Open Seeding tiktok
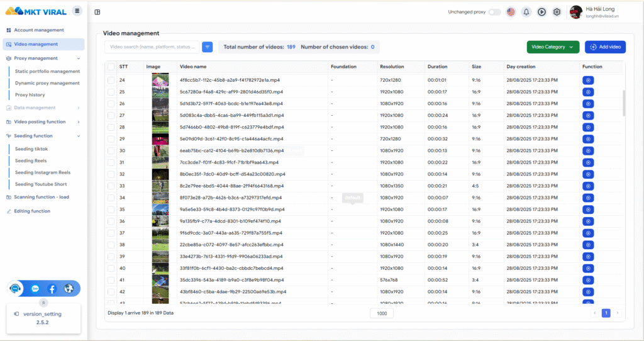This screenshot has height=341, width=644. pyautogui.click(x=31, y=148)
